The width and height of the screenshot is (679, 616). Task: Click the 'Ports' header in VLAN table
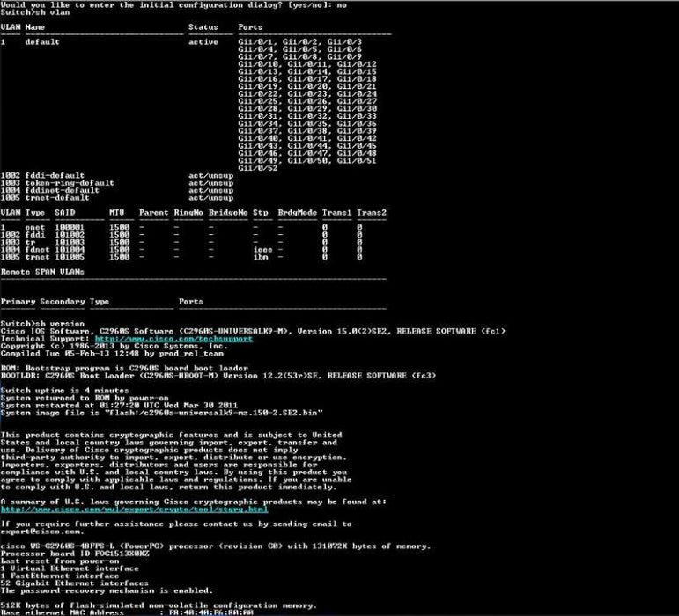250,27
